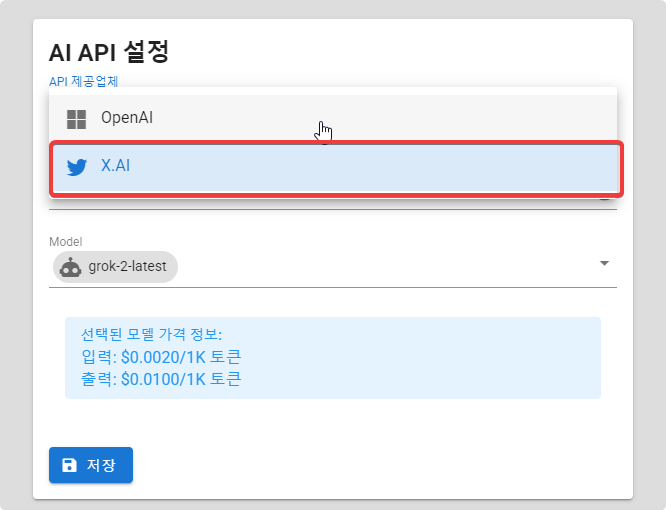This screenshot has height=510, width=666.
Task: Click the 출력: $0.0100/1K 토큰 price text
Action: [x=161, y=379]
